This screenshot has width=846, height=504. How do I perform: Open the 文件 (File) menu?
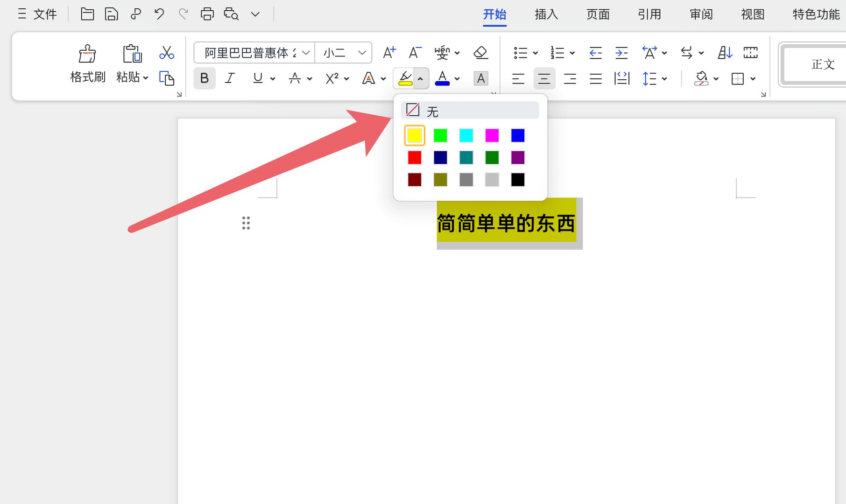[x=38, y=14]
